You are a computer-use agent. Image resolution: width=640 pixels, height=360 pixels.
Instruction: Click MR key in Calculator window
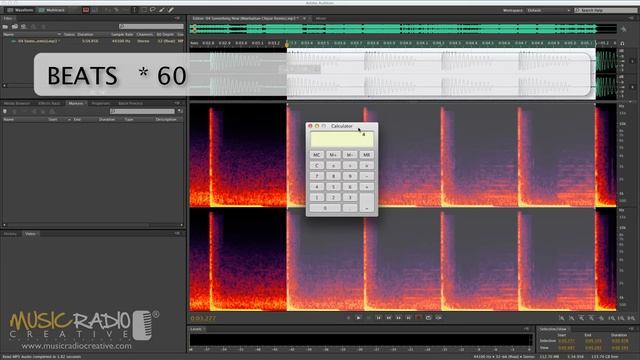367,155
